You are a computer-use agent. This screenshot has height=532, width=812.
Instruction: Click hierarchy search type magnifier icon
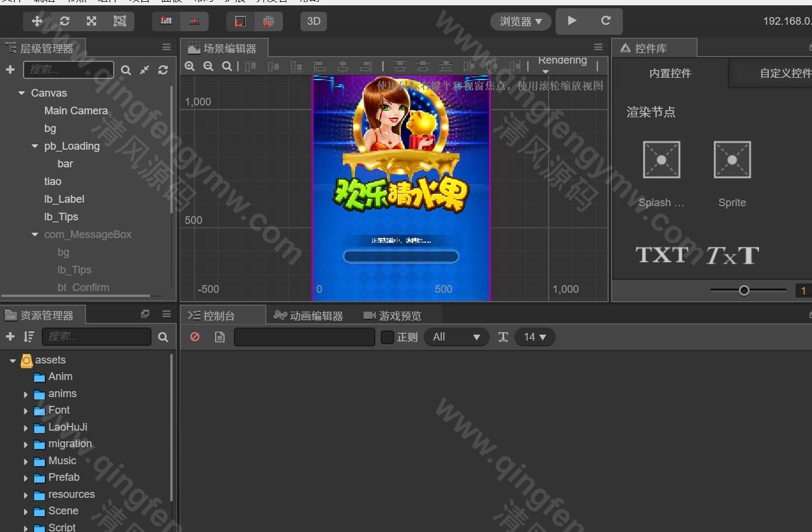126,70
